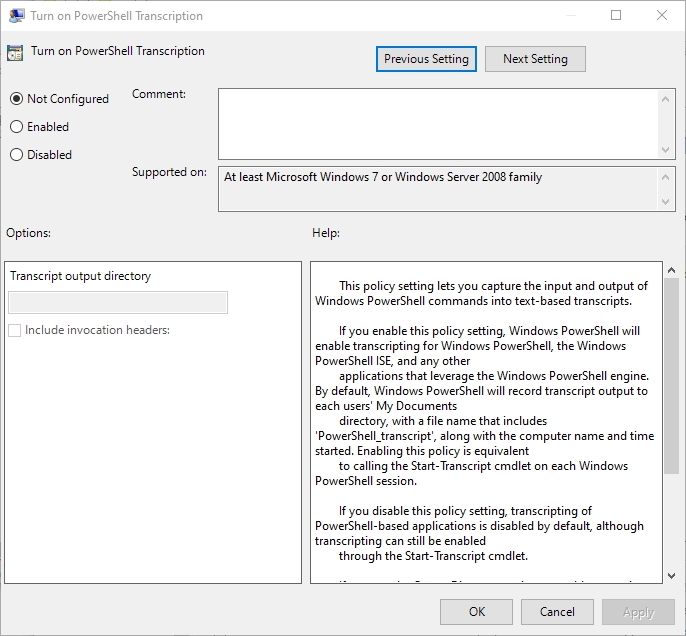The image size is (686, 636).
Task: Click the 'Options:' heading
Action: [28, 233]
